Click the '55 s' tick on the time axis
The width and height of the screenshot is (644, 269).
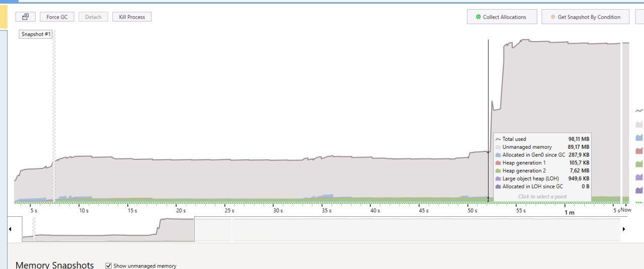tap(521, 211)
